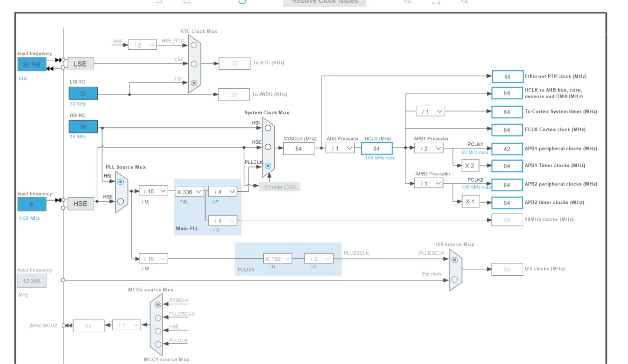Click the MCO2 output value 84

click(x=88, y=326)
